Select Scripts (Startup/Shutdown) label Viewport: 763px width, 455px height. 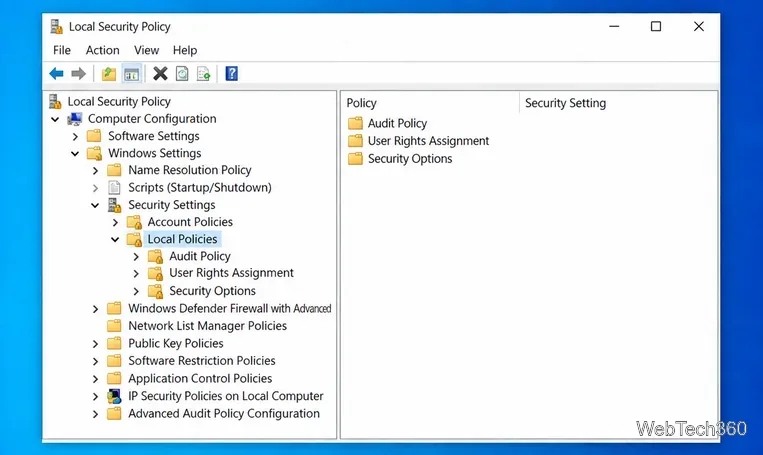pyautogui.click(x=200, y=187)
